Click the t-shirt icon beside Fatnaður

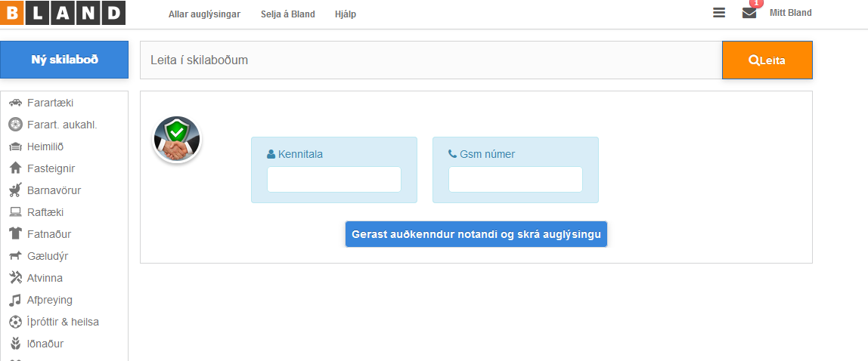pyautogui.click(x=15, y=234)
